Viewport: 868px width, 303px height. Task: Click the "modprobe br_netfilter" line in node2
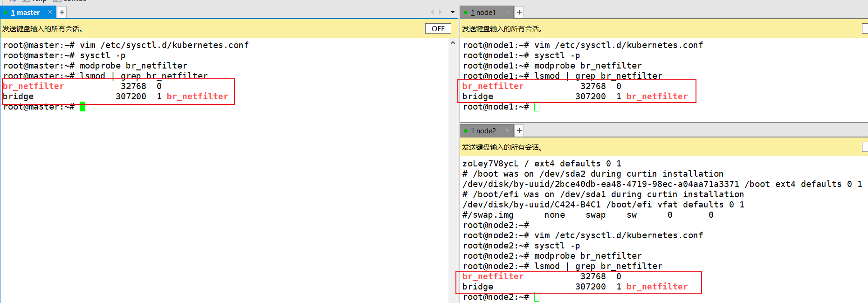coord(552,256)
